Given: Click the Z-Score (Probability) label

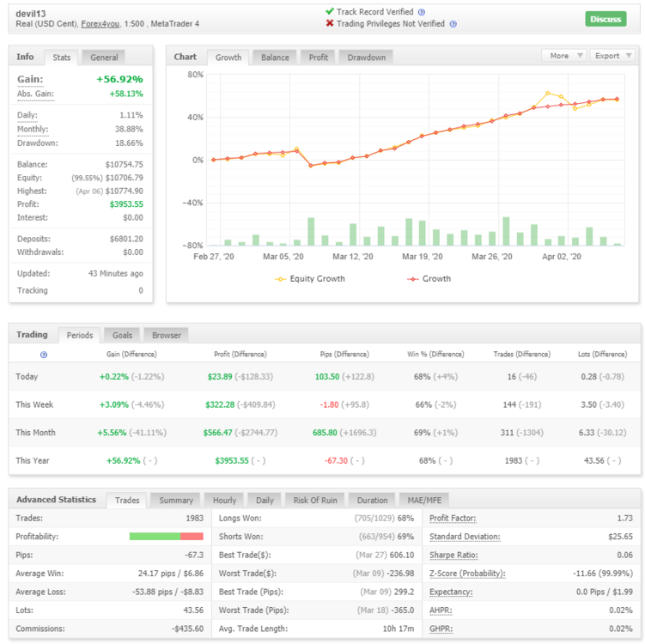Looking at the screenshot, I should tap(467, 574).
